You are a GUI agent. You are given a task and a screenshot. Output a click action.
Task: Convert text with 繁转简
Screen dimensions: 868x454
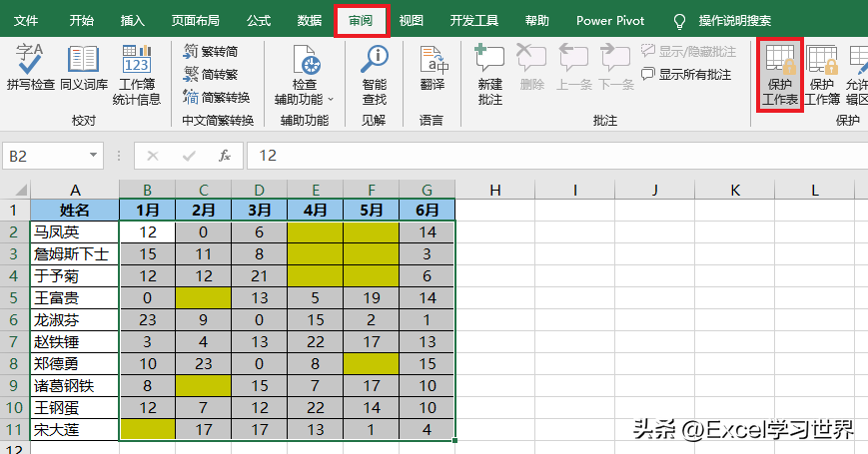pos(211,52)
